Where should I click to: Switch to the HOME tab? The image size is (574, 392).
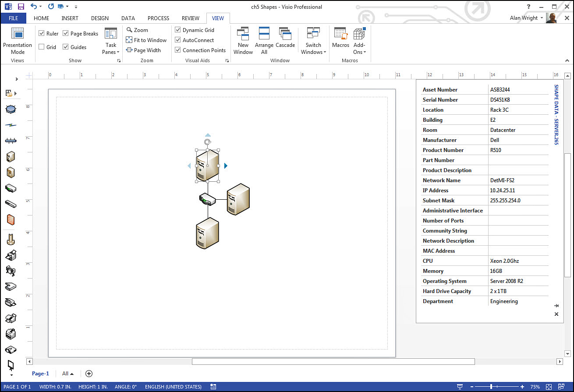click(x=41, y=18)
